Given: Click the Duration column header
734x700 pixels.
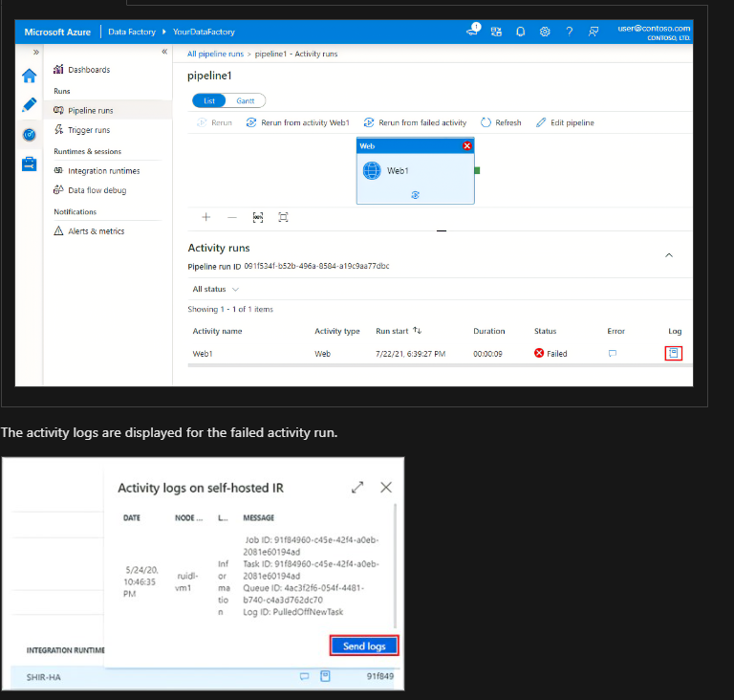Looking at the screenshot, I should pyautogui.click(x=488, y=331).
